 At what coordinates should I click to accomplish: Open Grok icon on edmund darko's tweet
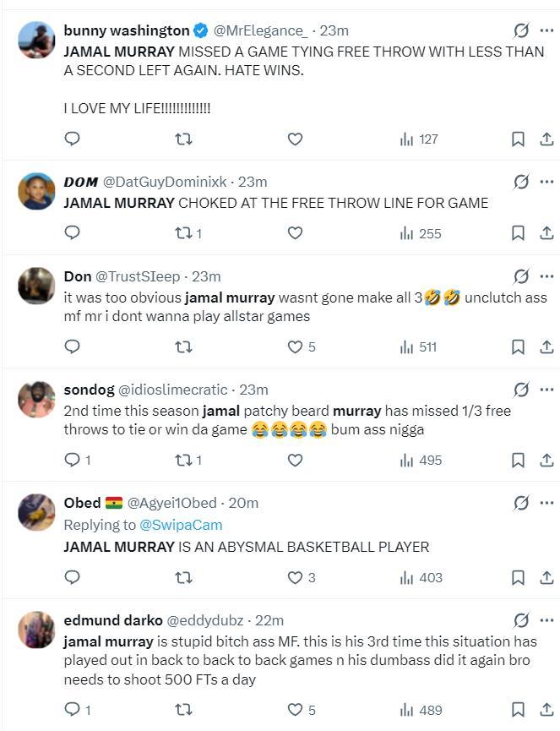pos(521,621)
